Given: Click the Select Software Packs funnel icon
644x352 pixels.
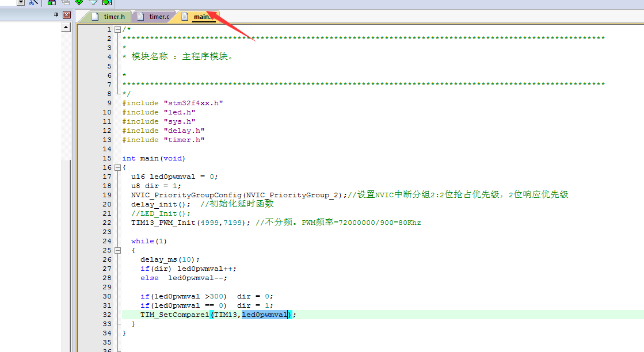Looking at the screenshot, I should click(93, 2).
